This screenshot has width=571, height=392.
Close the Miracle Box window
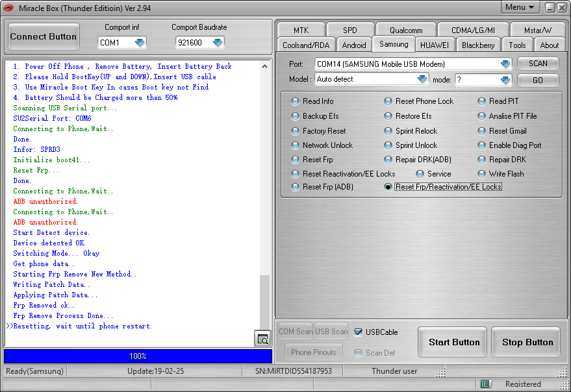click(x=562, y=8)
